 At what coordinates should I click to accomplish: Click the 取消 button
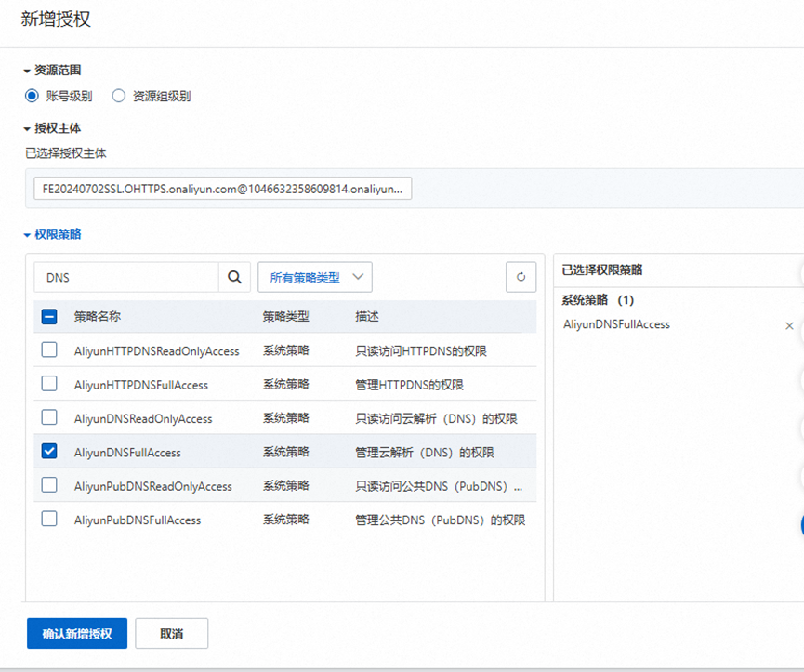172,634
